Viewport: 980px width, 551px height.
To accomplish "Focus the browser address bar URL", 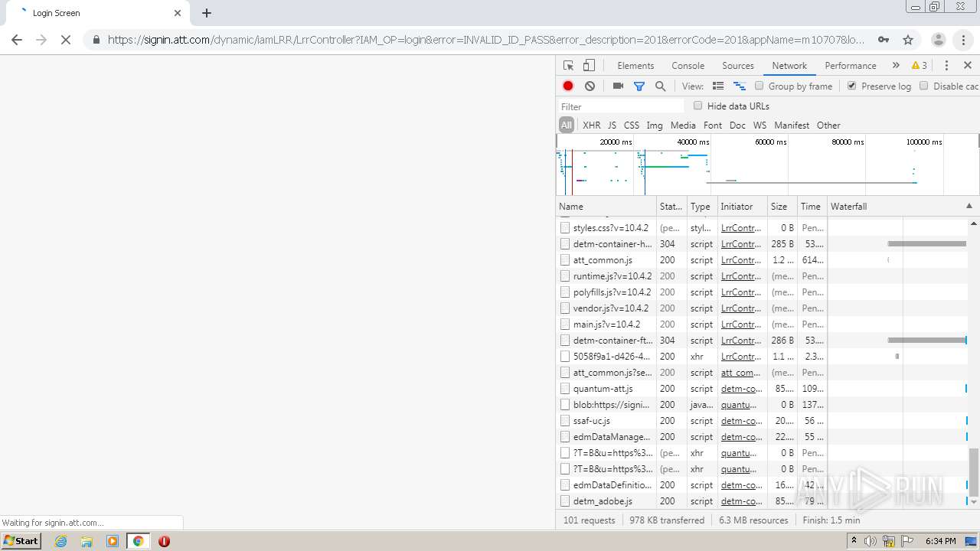I will click(x=486, y=40).
